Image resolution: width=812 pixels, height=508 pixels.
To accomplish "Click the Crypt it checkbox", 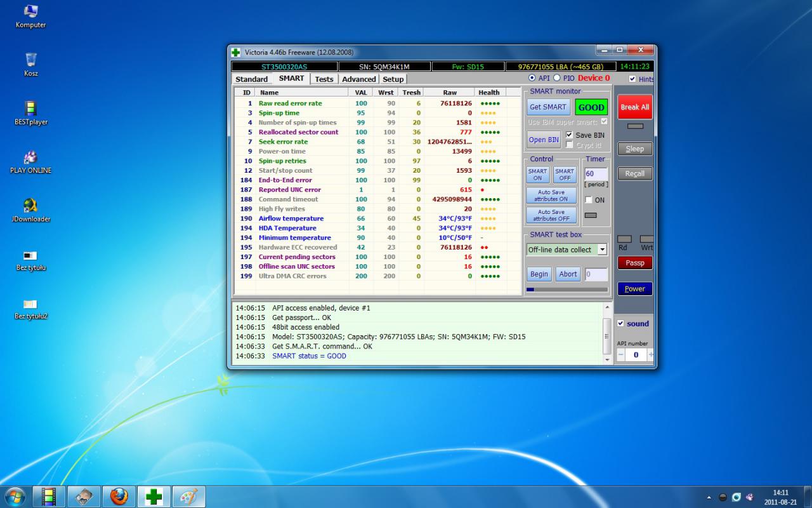I will pyautogui.click(x=569, y=145).
